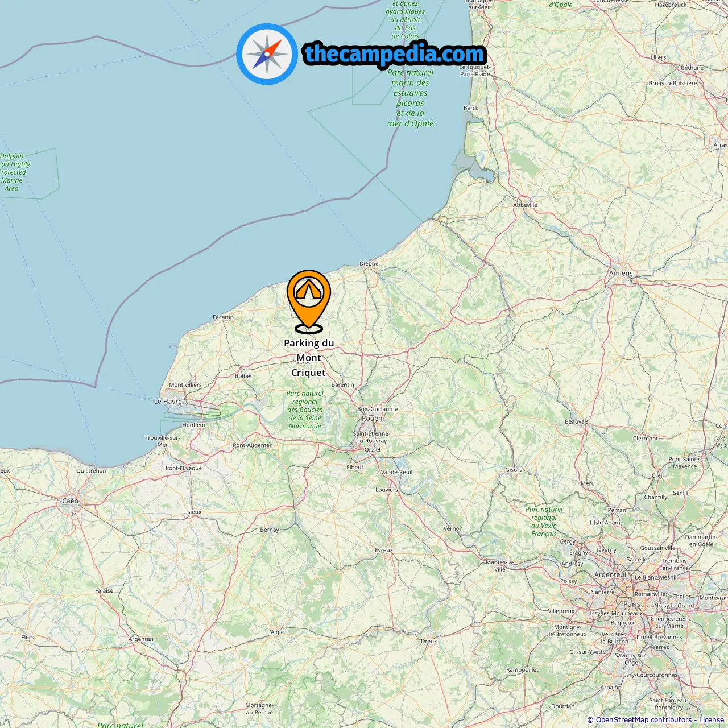Click the Paris city label
The height and width of the screenshot is (728, 728).
coord(632,604)
